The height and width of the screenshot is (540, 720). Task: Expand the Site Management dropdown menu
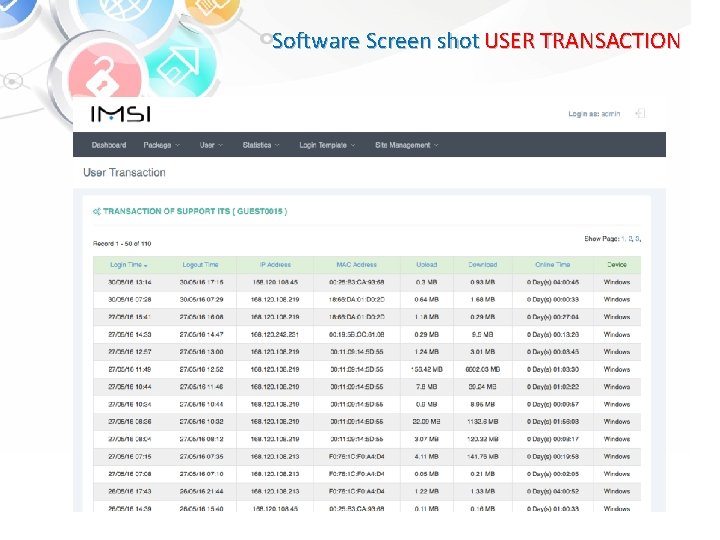click(x=406, y=145)
